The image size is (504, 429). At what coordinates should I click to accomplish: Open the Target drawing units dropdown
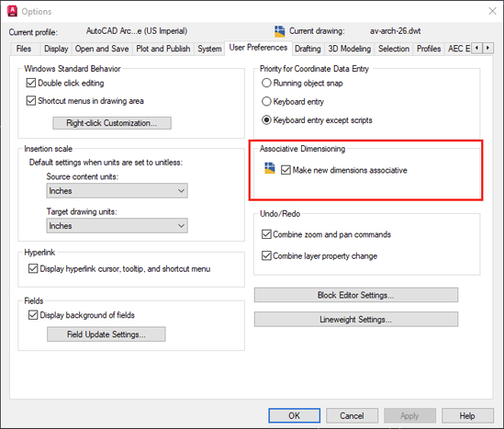pos(117,226)
